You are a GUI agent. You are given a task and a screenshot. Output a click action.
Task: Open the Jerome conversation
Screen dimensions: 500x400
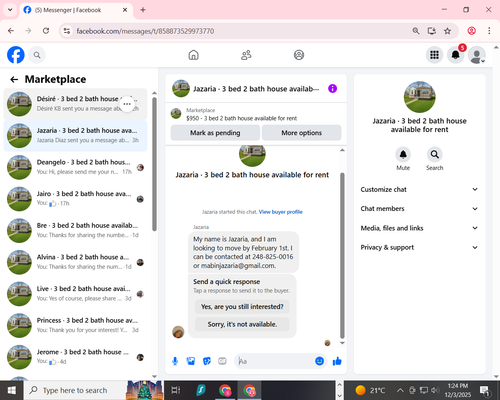click(x=75, y=357)
